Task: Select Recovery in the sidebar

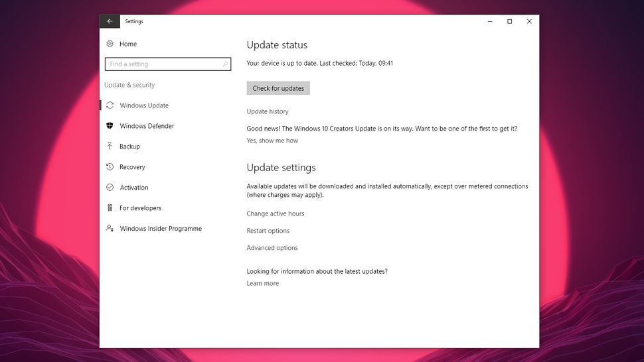Action: 132,167
